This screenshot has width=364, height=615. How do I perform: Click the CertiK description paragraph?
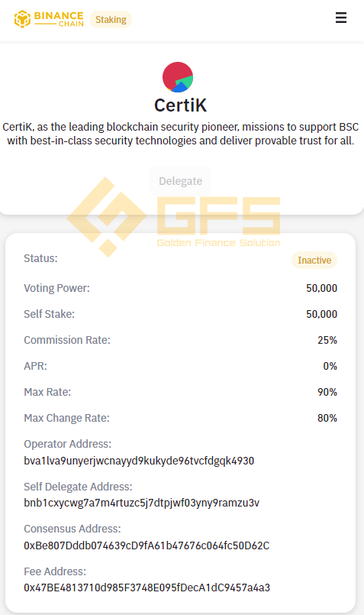tap(181, 134)
